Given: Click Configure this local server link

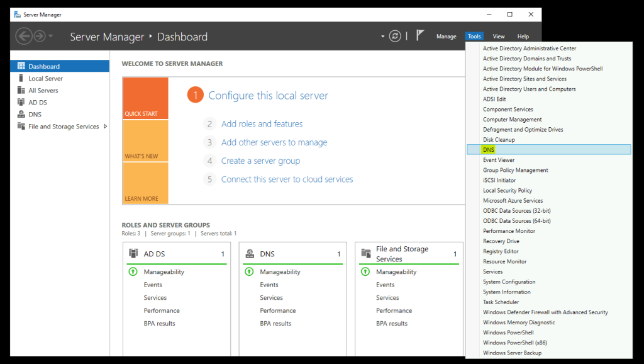Looking at the screenshot, I should (268, 96).
